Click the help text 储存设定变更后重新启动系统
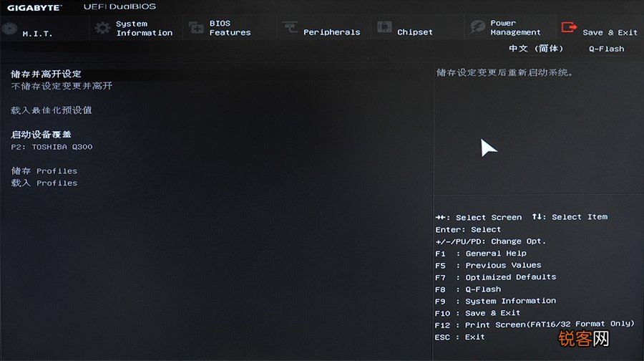The height and width of the screenshot is (361, 644). [504, 73]
